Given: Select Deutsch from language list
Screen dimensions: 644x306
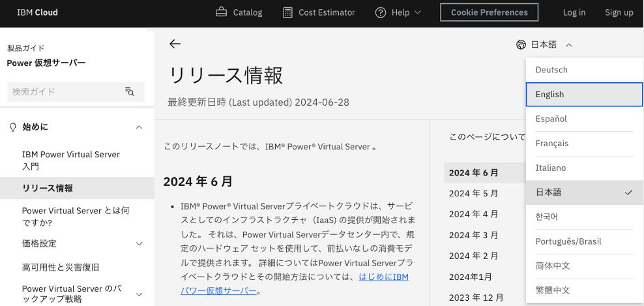Looking at the screenshot, I should (585, 70).
